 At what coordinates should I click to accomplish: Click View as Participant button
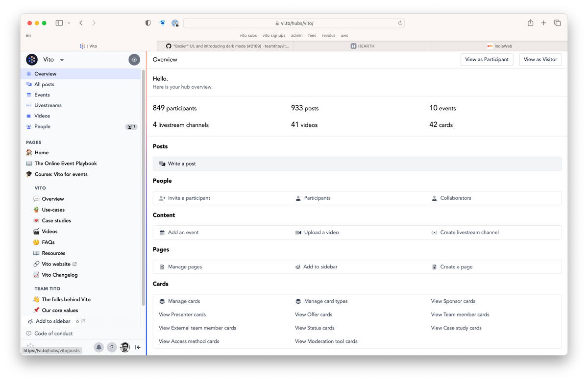487,60
